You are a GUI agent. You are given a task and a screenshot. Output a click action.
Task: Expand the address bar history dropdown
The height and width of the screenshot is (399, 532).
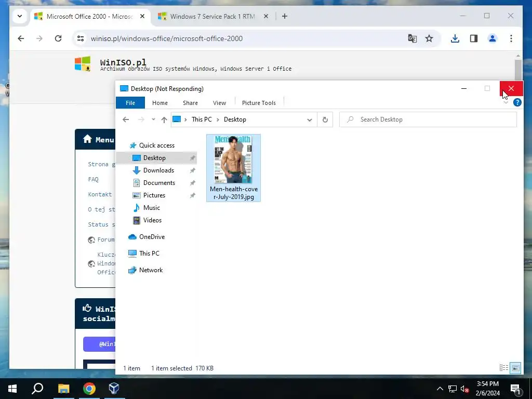310,120
